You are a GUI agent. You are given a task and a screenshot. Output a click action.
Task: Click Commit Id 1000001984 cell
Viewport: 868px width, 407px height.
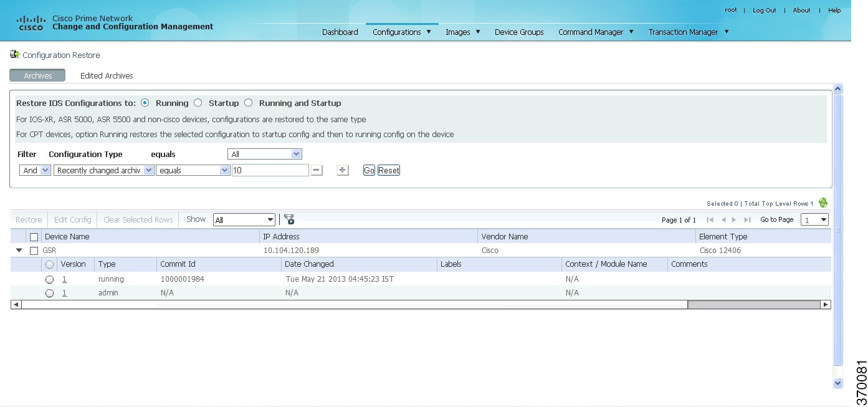click(x=182, y=279)
